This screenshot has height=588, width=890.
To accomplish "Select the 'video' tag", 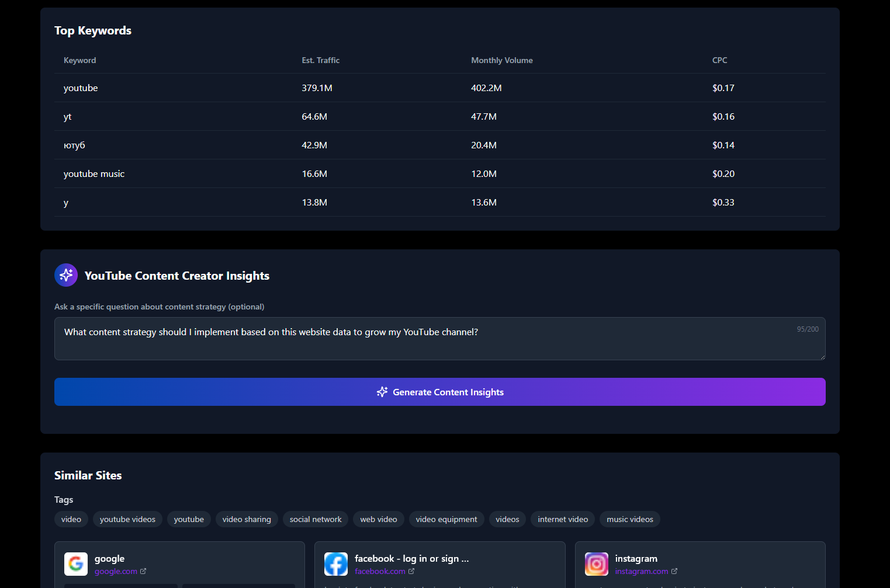I will pyautogui.click(x=71, y=519).
